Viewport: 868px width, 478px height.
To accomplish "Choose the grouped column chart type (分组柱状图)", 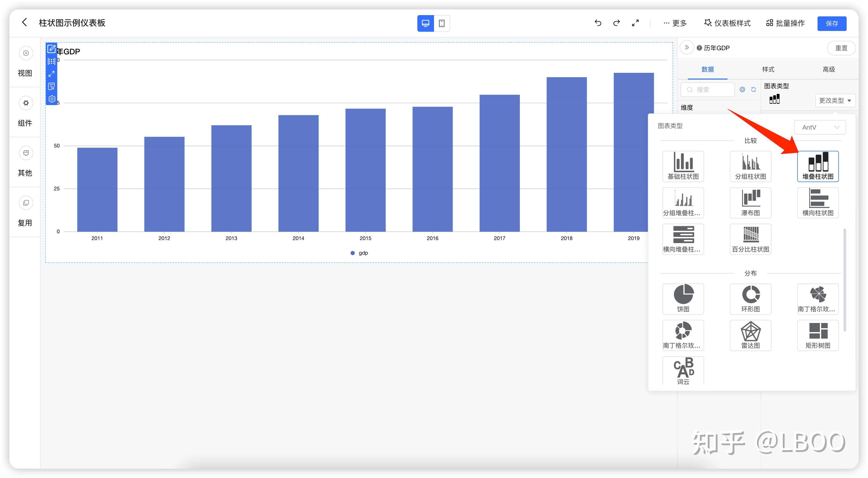I will (x=750, y=166).
